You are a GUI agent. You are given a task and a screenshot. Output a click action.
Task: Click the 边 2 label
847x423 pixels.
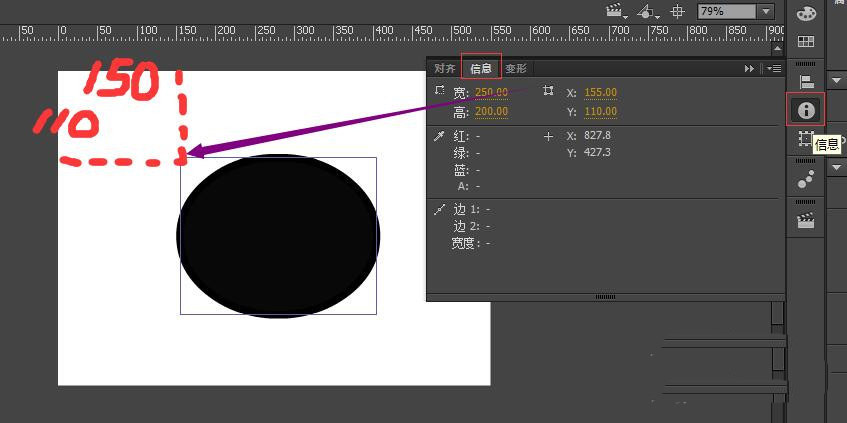tap(467, 226)
